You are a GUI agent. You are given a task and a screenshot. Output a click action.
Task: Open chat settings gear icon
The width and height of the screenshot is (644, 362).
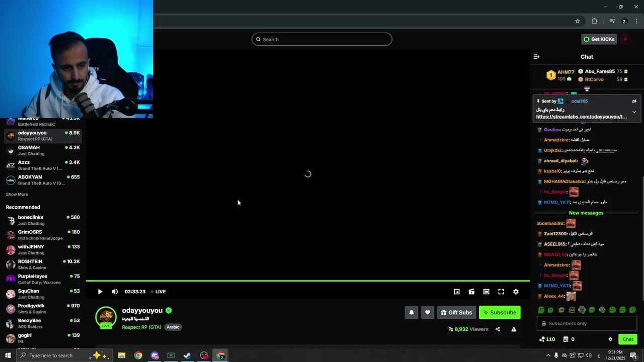(x=610, y=339)
